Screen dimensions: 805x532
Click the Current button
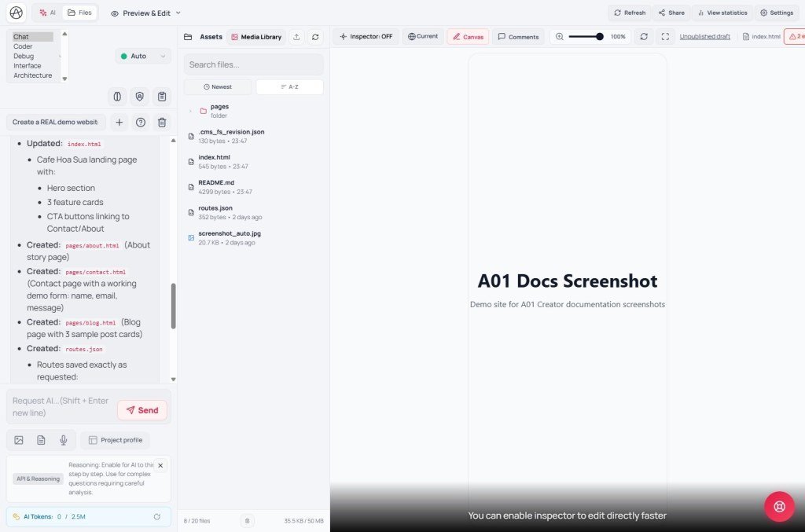click(x=423, y=36)
